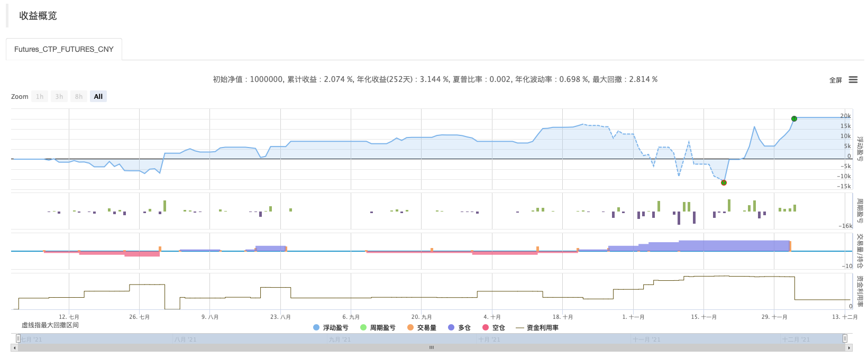Open the chart hamburger context menu
Image resolution: width=868 pixels, height=358 pixels.
click(x=853, y=80)
